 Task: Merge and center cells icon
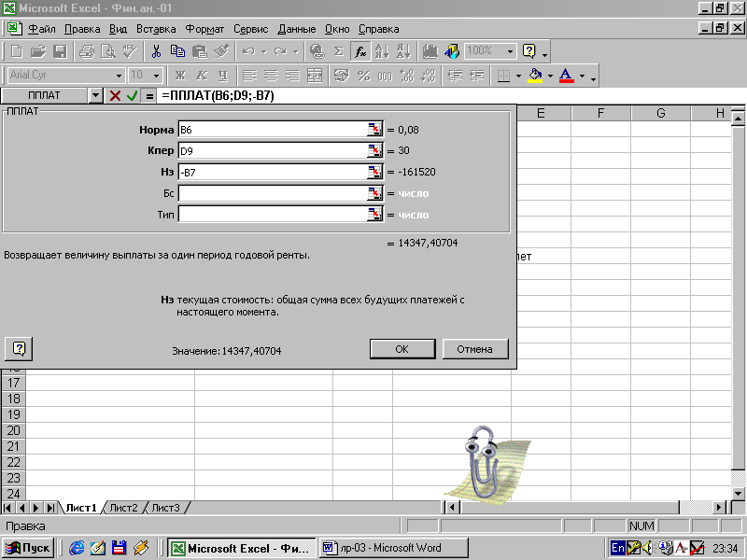tap(315, 76)
